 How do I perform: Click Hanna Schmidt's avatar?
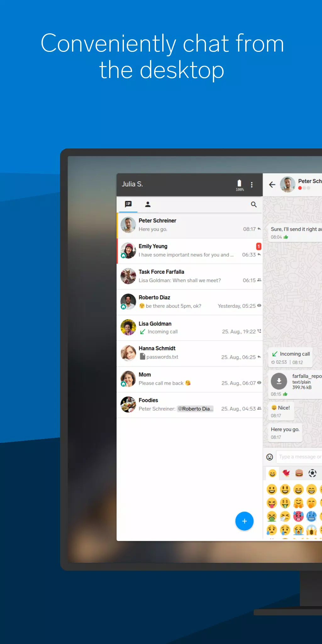128,353
